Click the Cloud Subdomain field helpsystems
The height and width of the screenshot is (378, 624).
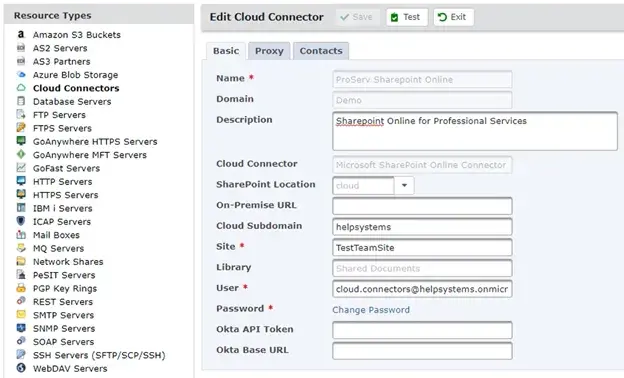pos(422,227)
